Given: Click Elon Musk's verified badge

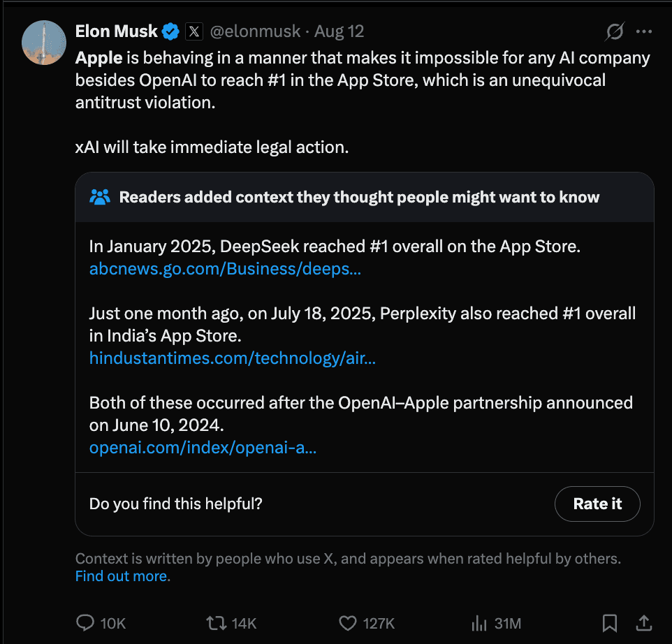Looking at the screenshot, I should [170, 31].
